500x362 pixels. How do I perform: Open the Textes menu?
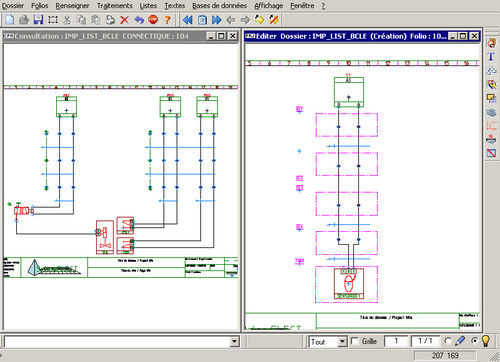click(x=175, y=6)
